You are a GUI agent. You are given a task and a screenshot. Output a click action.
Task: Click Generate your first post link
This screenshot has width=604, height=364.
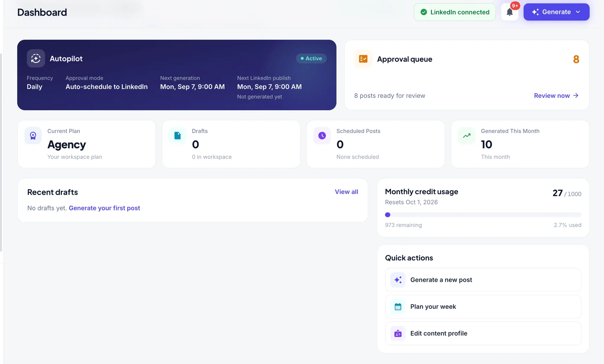point(104,208)
